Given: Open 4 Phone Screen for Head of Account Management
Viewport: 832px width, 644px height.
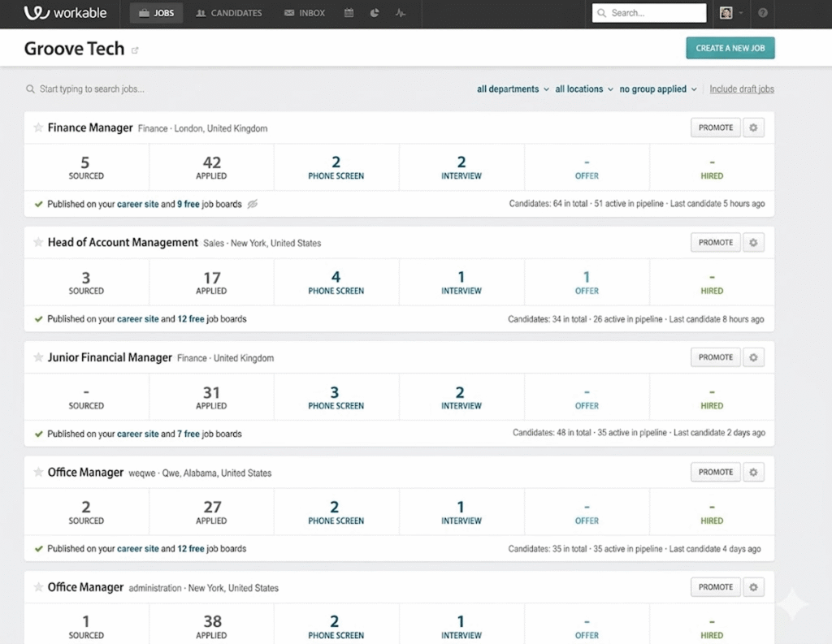Looking at the screenshot, I should 336,283.
